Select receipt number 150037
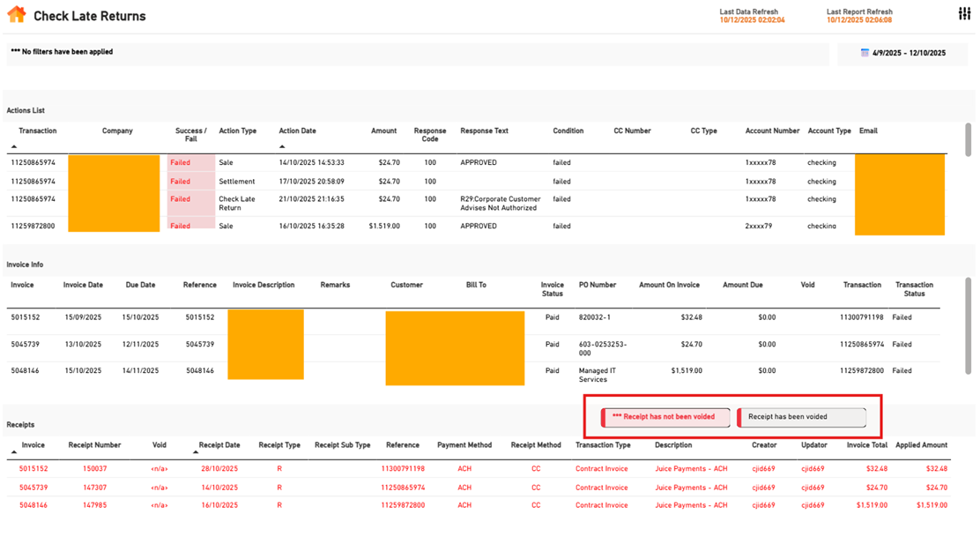The width and height of the screenshot is (980, 544). pos(94,469)
